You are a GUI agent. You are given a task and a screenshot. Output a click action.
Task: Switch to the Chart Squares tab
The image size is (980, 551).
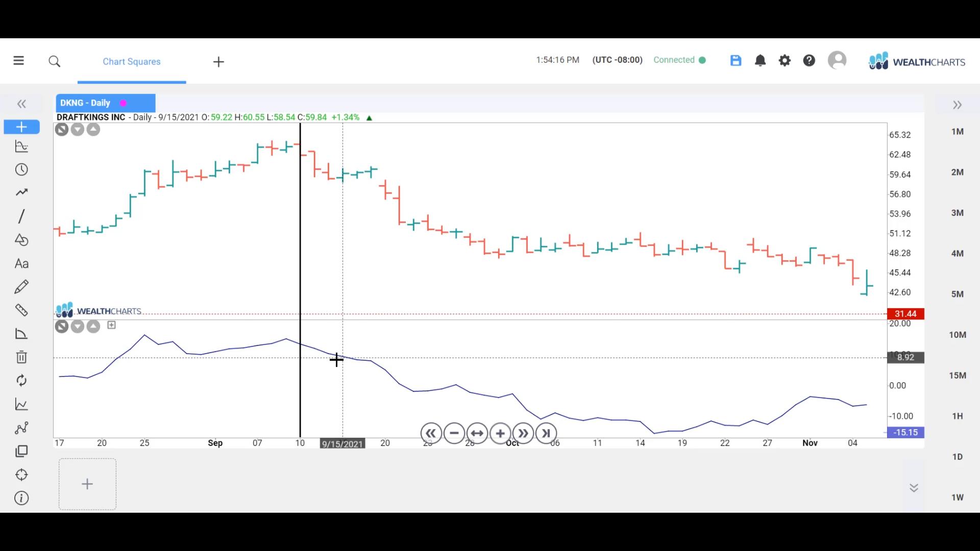click(x=132, y=62)
